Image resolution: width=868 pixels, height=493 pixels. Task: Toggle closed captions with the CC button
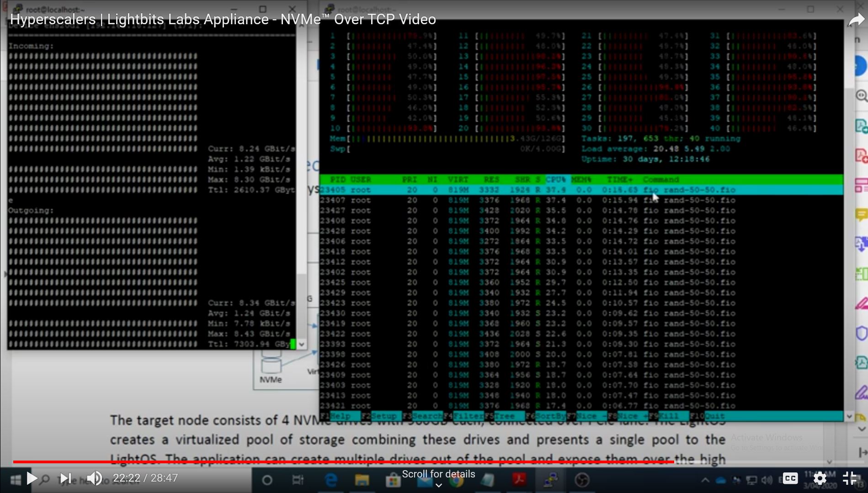pos(790,478)
